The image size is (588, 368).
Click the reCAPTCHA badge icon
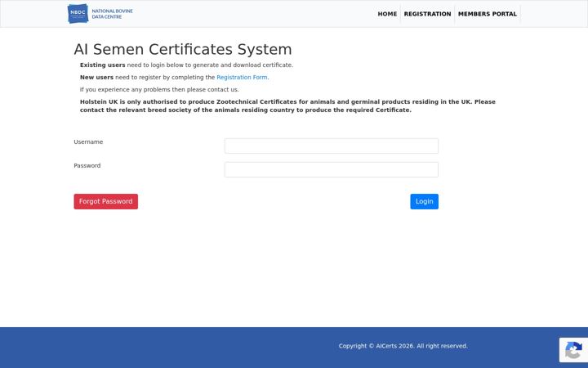(573, 350)
